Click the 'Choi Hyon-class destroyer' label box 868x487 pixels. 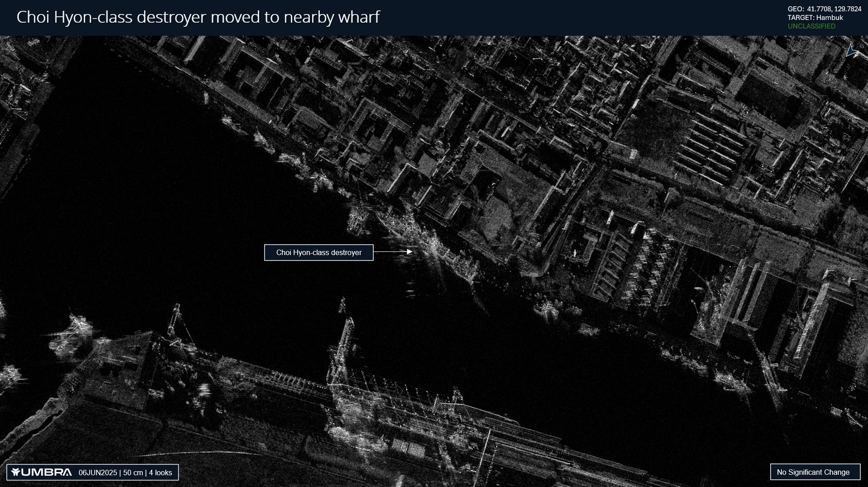[319, 252]
